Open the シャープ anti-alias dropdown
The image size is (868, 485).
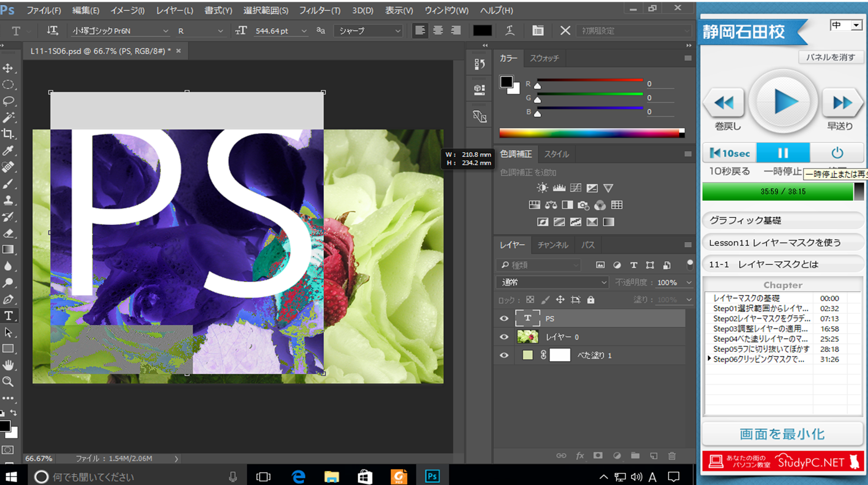[368, 31]
